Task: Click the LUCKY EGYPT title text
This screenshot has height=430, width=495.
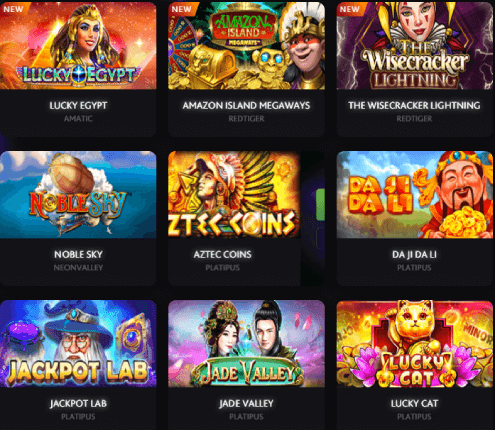Action: (x=78, y=106)
